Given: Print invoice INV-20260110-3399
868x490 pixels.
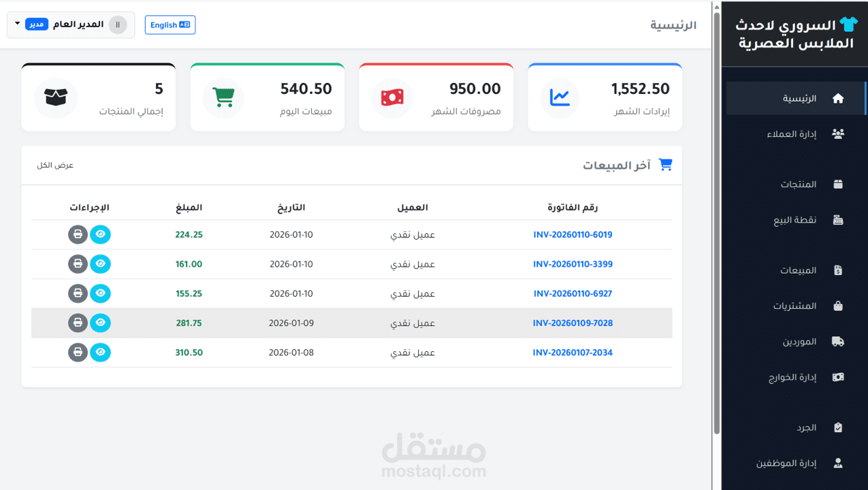Looking at the screenshot, I should (78, 264).
